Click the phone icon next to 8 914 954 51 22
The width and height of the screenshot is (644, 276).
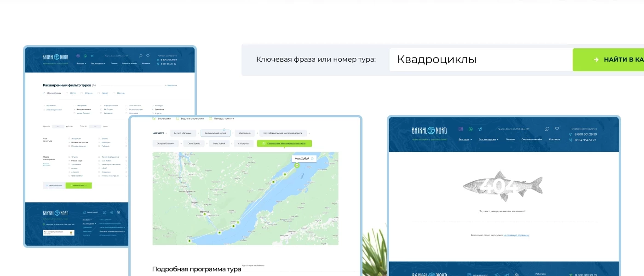coord(570,140)
